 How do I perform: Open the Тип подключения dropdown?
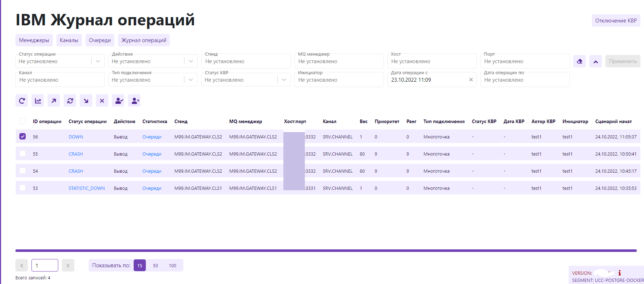(190, 80)
